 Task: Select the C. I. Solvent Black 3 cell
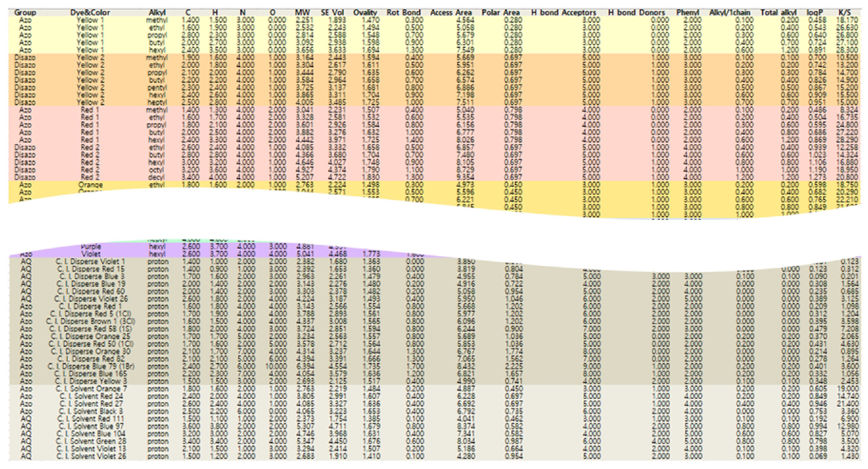pos(91,411)
